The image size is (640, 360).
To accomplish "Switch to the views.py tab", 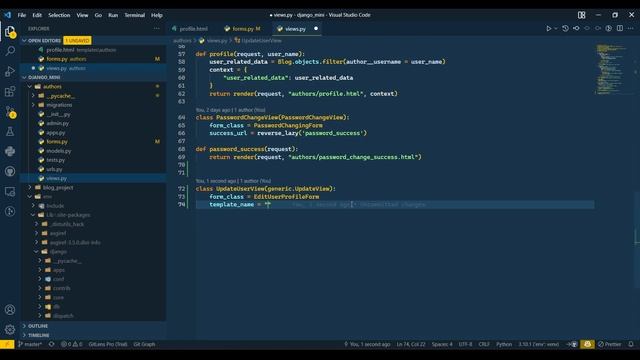I will coord(296,29).
